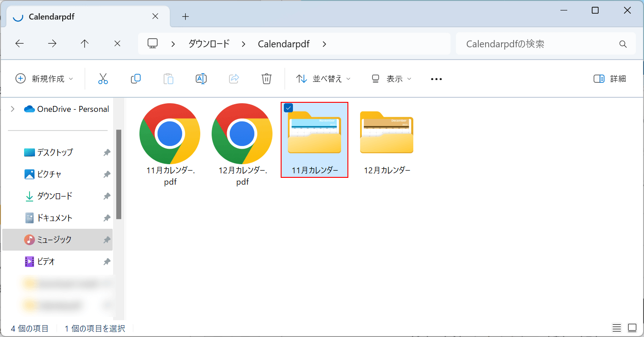Maximize the Explorer window

tap(595, 10)
